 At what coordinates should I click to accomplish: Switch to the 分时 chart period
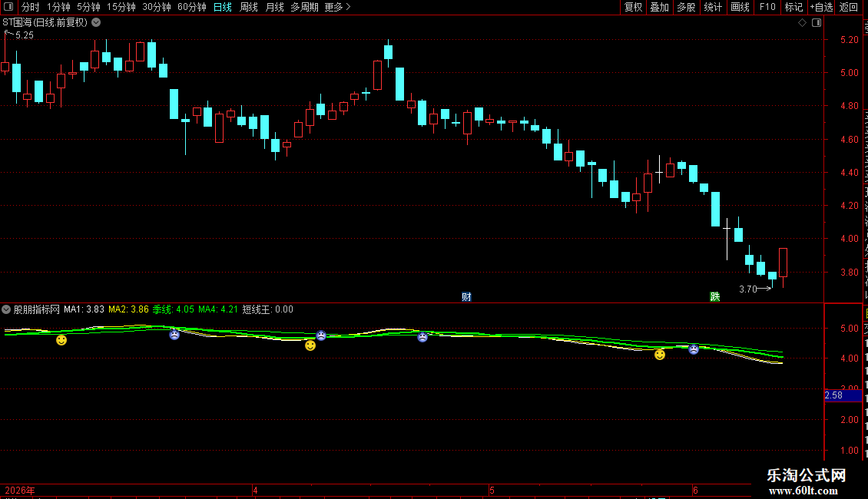[31, 7]
